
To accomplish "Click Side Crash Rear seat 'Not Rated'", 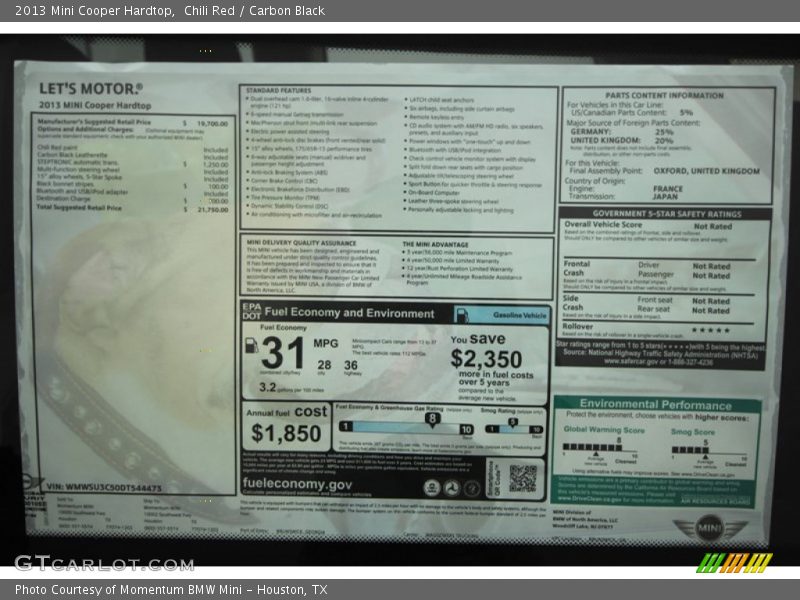I will pyautogui.click(x=711, y=311).
